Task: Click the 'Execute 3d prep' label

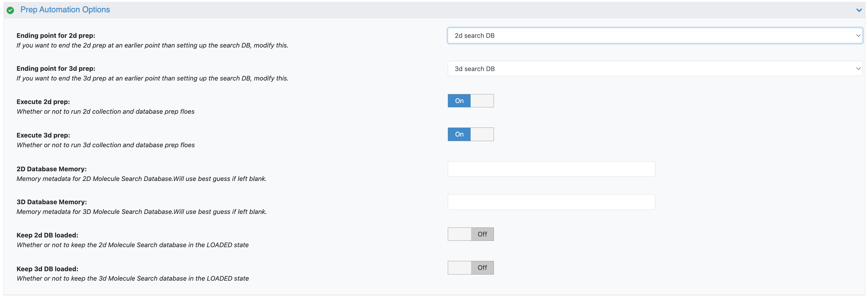Action: (x=43, y=135)
